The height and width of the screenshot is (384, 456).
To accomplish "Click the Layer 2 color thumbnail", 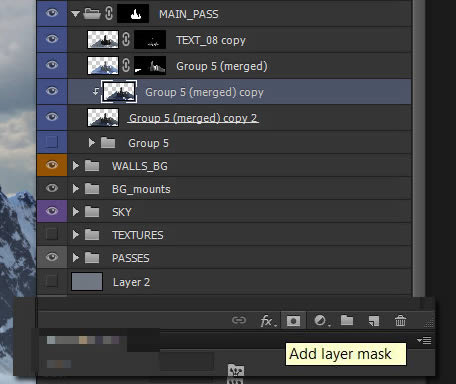I will (x=87, y=281).
